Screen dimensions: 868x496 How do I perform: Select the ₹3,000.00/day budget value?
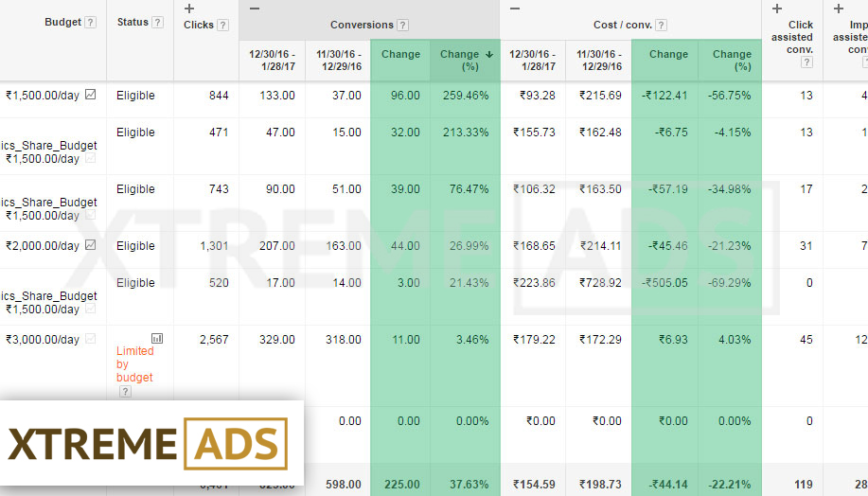click(43, 339)
